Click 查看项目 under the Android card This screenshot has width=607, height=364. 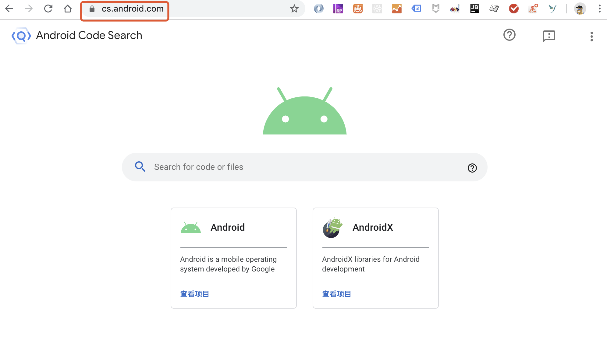[x=195, y=294]
